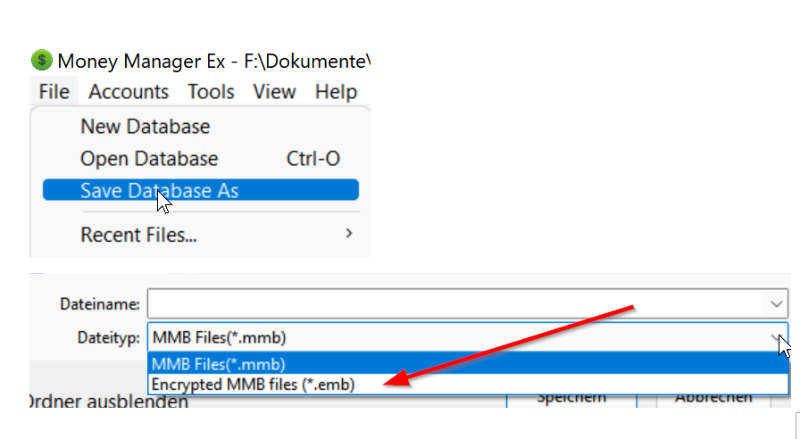Select MMB Files(*.mmb) option
800x439 pixels.
click(468, 364)
